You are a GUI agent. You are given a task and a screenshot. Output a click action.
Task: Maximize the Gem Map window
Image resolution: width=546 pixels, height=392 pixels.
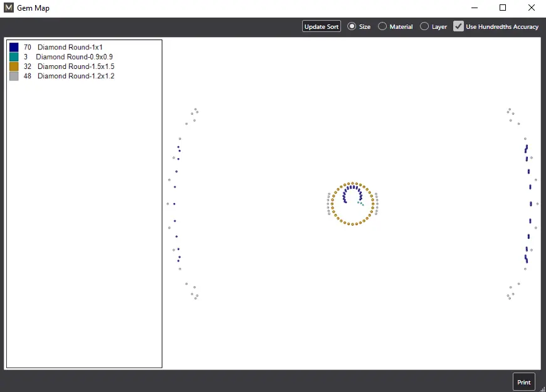(x=503, y=8)
